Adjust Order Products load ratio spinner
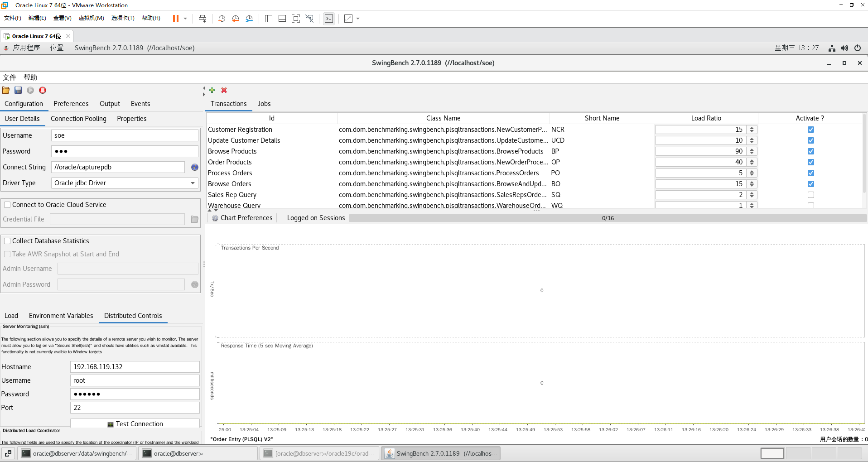Image resolution: width=868 pixels, height=462 pixels. pos(752,162)
